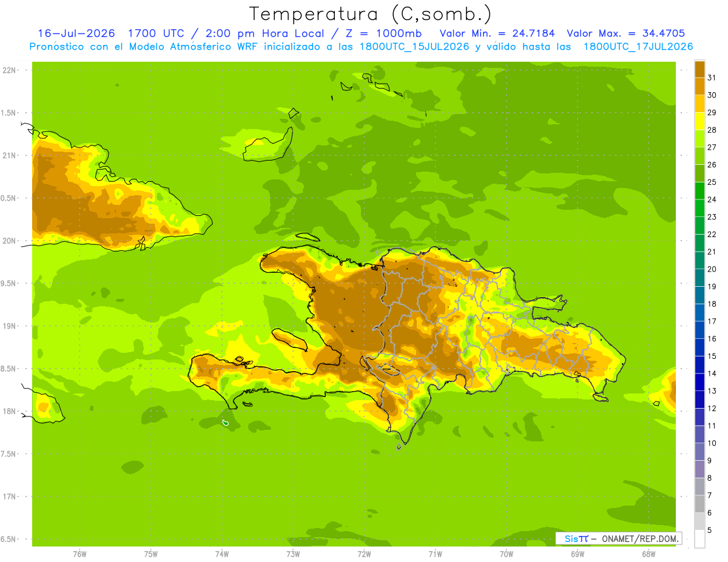Click the '21N' latitude label

(x=9, y=156)
